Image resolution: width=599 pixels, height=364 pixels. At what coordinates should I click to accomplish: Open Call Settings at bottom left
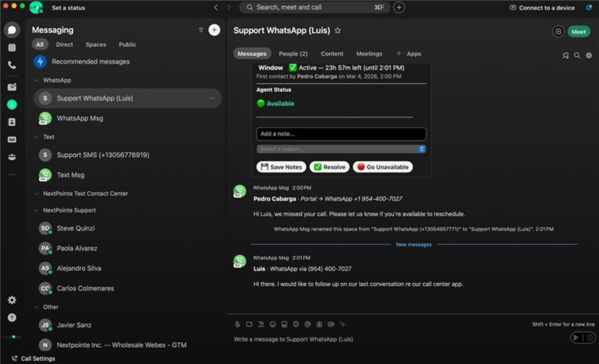[33, 358]
